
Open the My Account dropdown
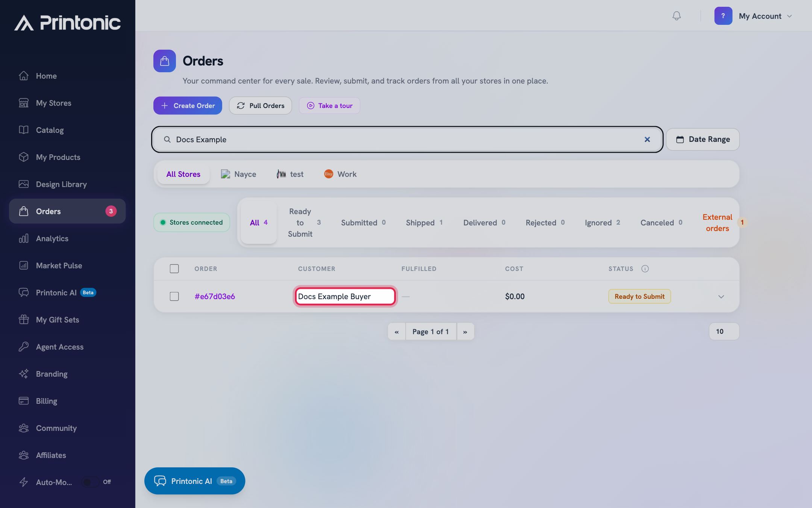[x=753, y=16]
